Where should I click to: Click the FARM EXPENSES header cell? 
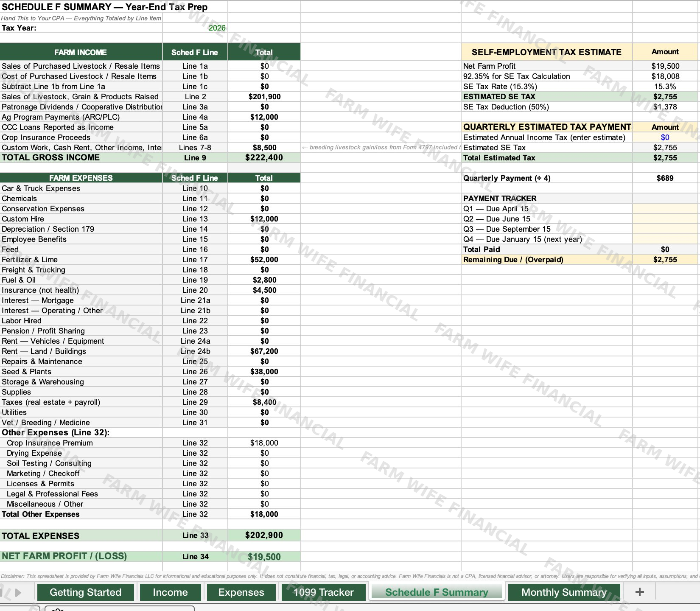81,178
